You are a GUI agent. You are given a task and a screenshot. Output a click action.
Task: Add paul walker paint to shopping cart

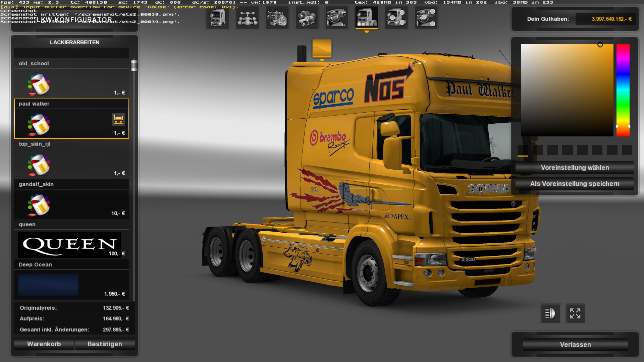pos(118,119)
